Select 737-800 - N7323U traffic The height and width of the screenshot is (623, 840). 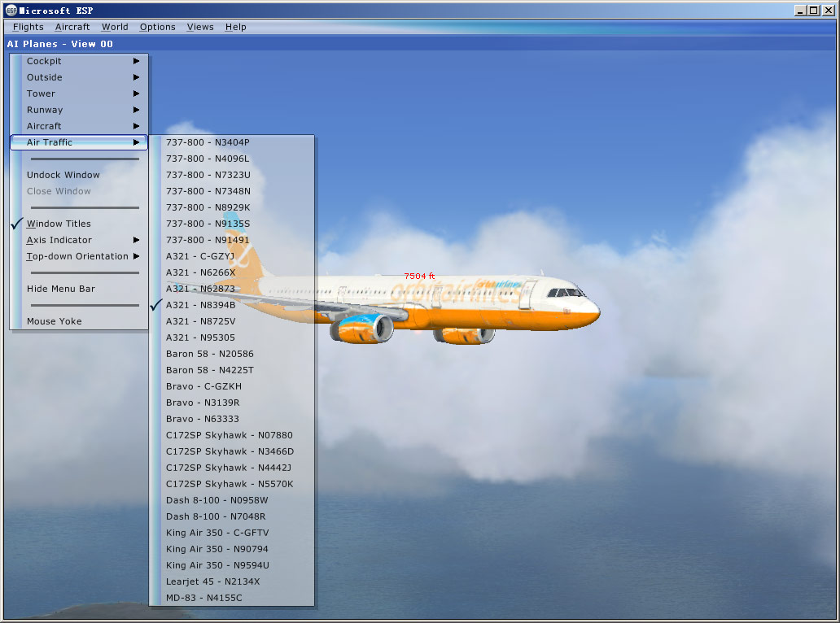pyautogui.click(x=231, y=175)
